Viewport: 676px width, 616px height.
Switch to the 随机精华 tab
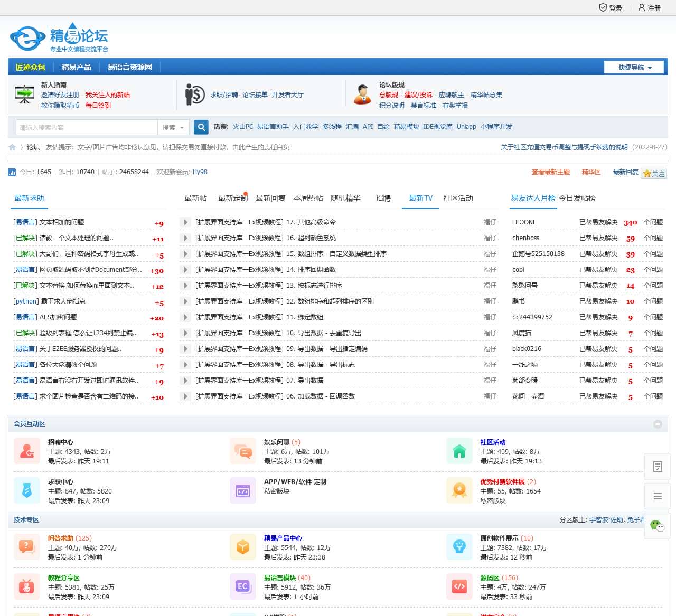pyautogui.click(x=345, y=198)
